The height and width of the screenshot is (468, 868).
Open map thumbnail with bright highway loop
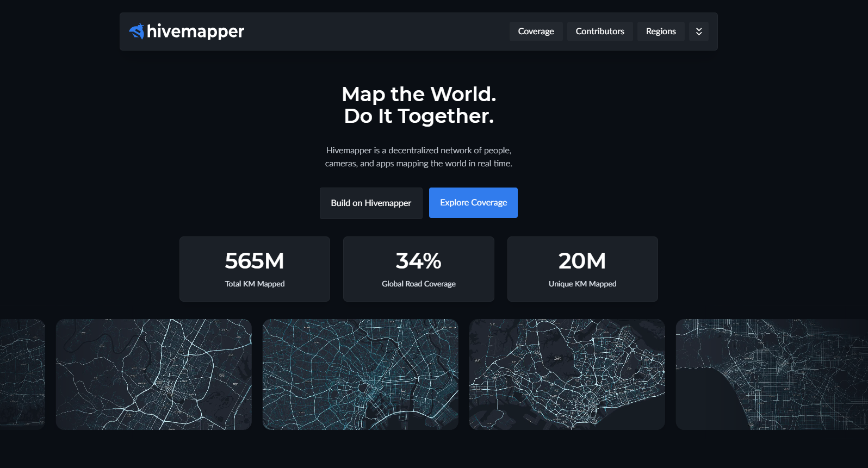point(153,375)
